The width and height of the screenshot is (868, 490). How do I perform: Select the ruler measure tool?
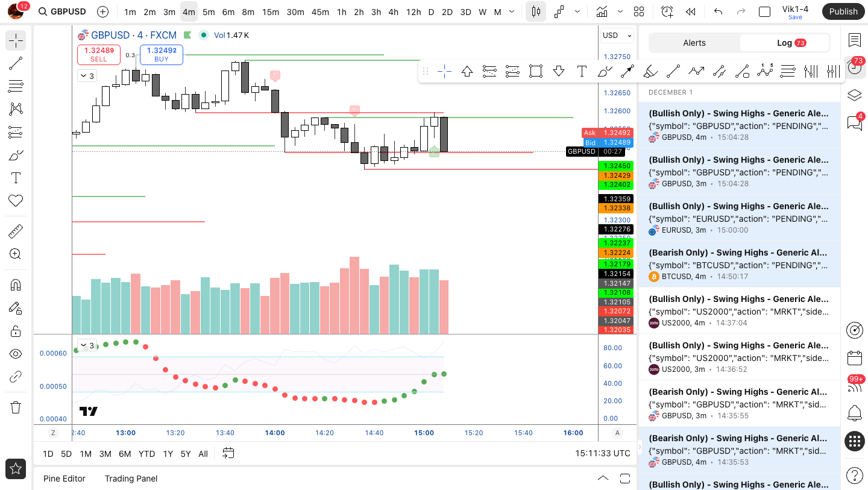pos(16,231)
